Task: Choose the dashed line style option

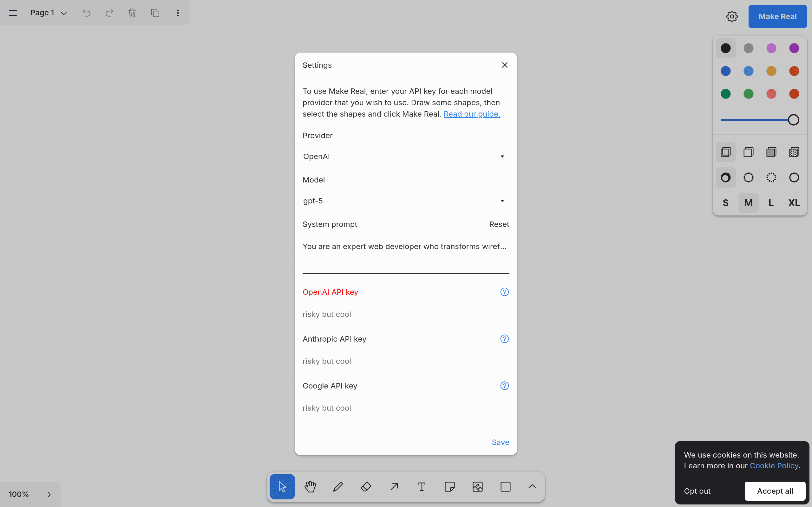Action: (748, 177)
